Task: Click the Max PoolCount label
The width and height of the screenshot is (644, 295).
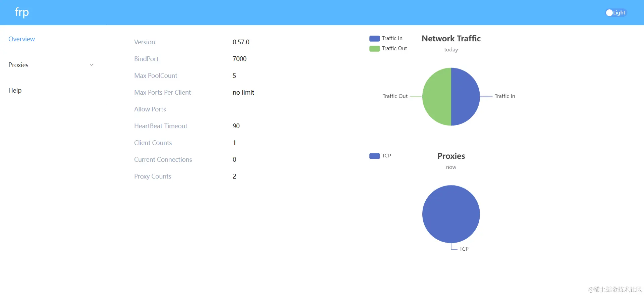Action: coord(156,76)
